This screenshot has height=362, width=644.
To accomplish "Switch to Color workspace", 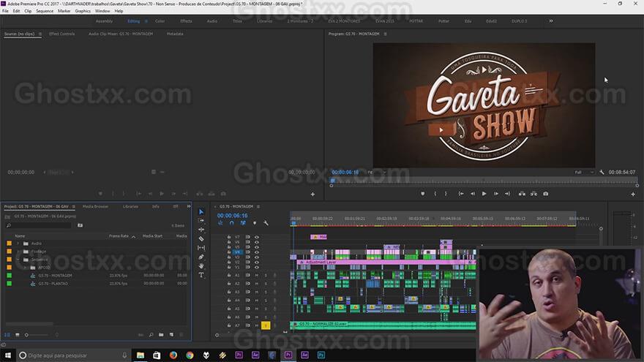I will [160, 21].
